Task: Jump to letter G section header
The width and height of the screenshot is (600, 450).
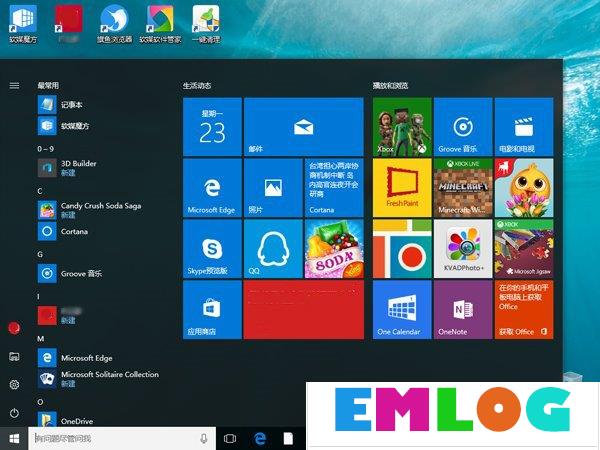Action: coord(40,254)
